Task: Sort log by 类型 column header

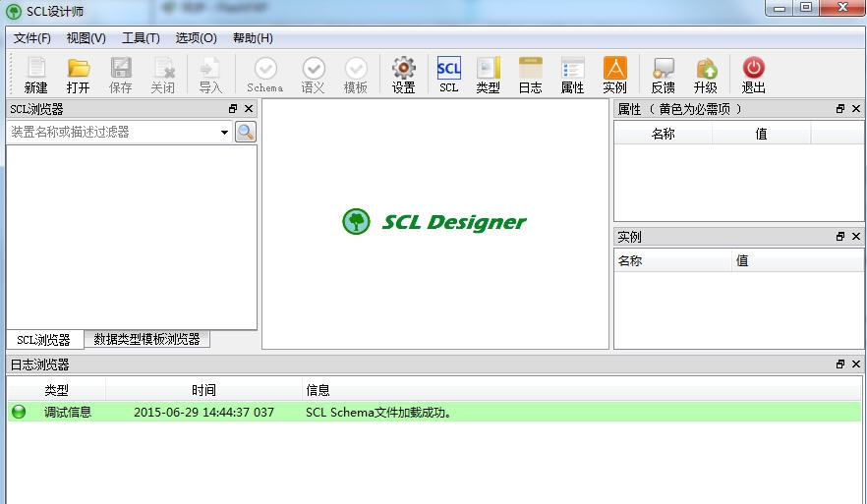Action: [56, 390]
